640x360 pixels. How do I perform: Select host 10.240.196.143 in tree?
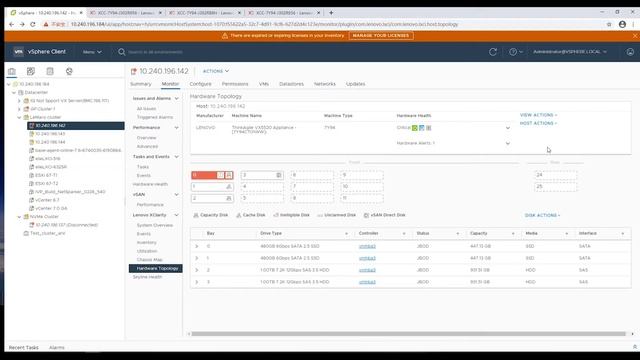[50, 134]
